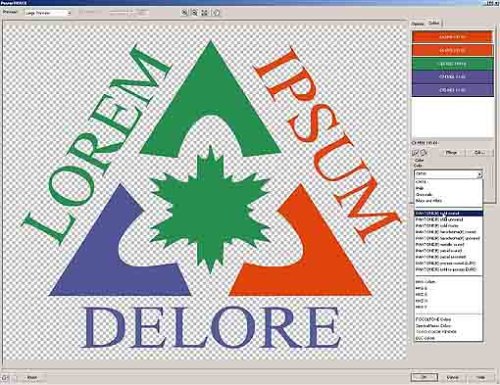
Task: Select PANTONE solid matte entry
Action: [448, 226]
